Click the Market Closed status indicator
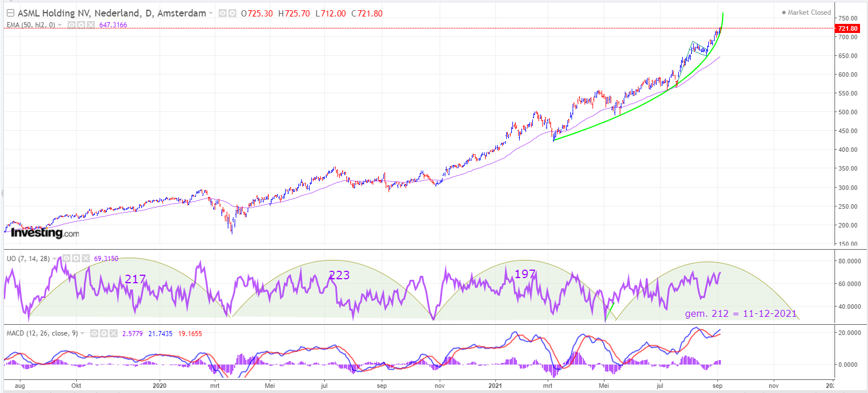Screen dimensions: 868x393 point(806,13)
